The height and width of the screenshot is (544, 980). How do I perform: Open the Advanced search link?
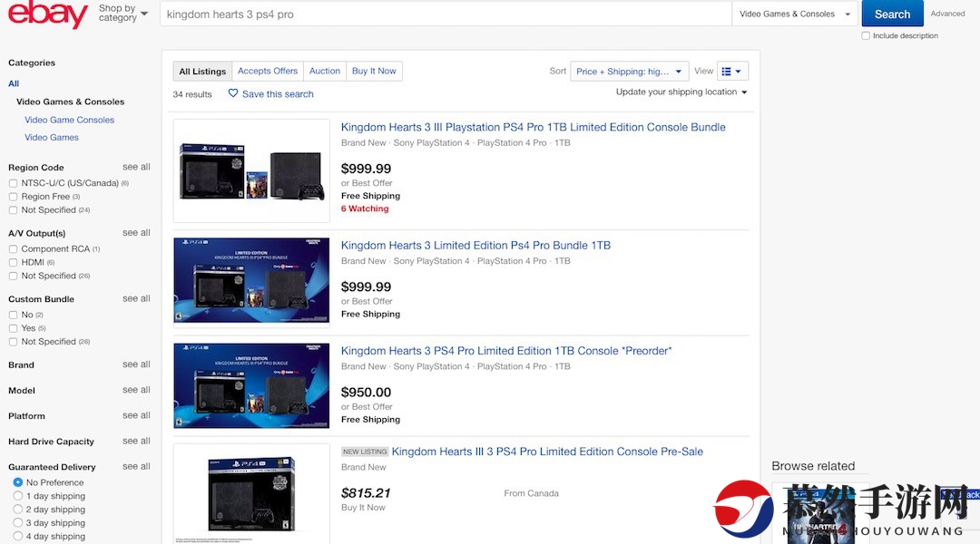(947, 13)
